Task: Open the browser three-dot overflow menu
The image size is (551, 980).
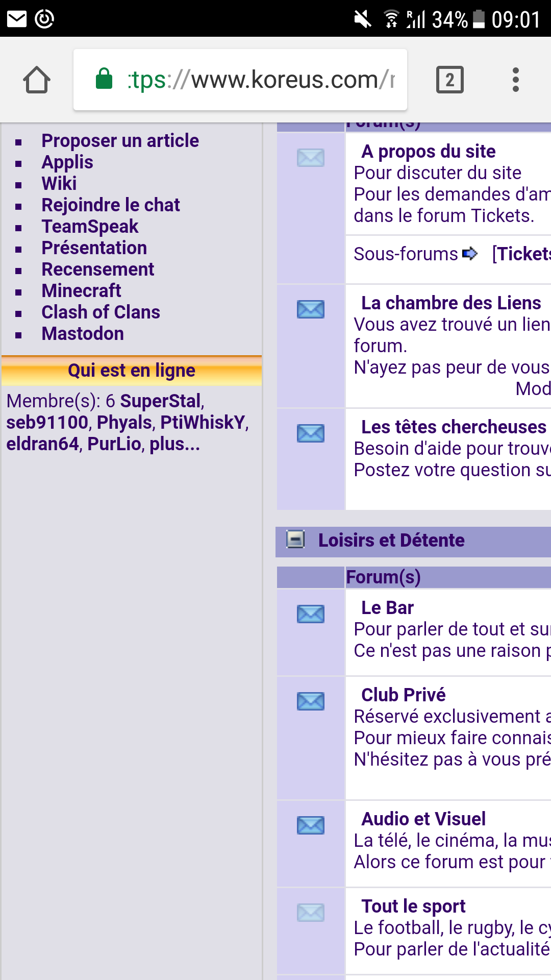Action: [x=515, y=80]
